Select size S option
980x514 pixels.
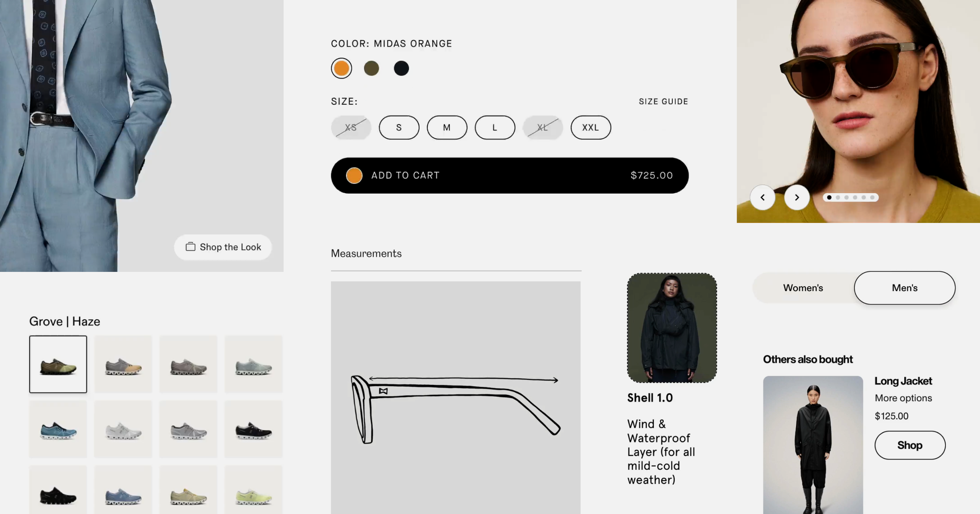click(x=399, y=127)
